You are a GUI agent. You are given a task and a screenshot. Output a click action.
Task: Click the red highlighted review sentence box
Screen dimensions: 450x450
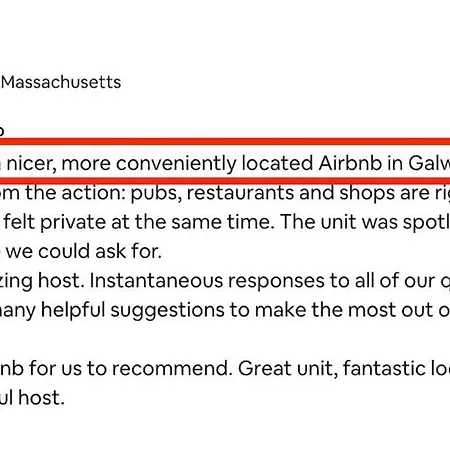(225, 162)
